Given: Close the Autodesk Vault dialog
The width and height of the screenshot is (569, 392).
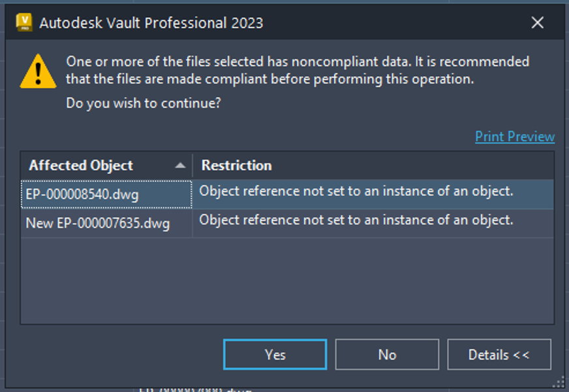Looking at the screenshot, I should [x=537, y=23].
